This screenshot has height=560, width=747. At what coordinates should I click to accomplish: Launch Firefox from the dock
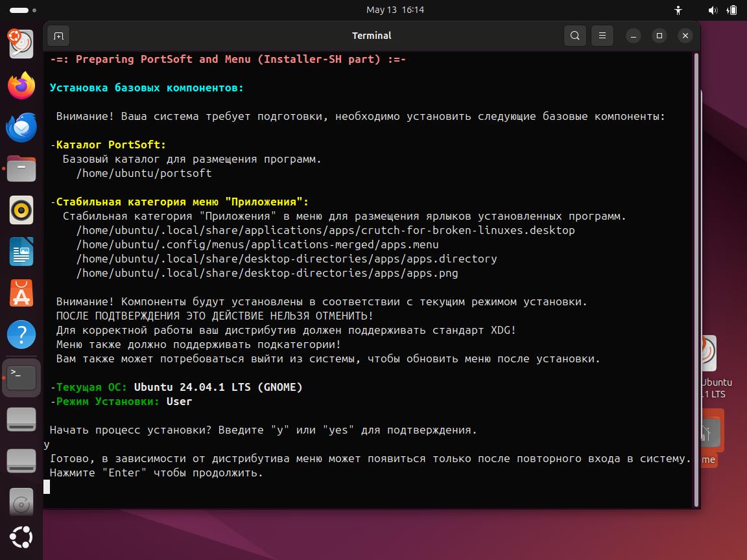click(21, 86)
